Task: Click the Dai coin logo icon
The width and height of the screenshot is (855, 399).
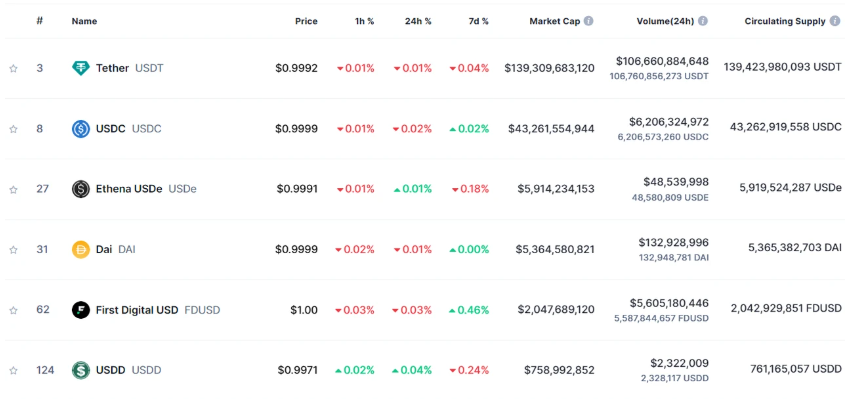Action: [81, 250]
